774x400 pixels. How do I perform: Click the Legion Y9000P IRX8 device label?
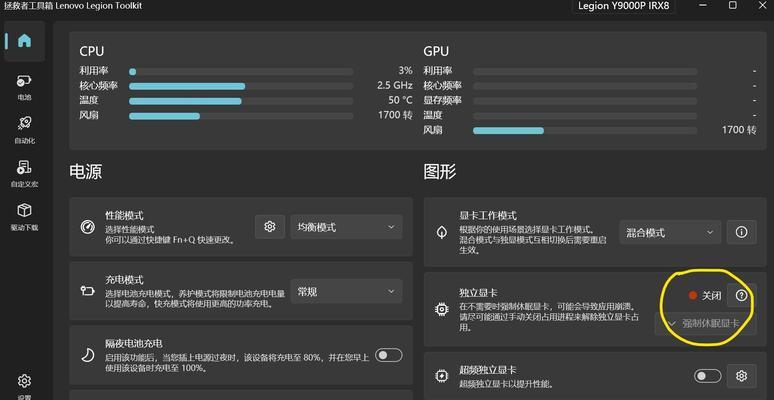624,6
